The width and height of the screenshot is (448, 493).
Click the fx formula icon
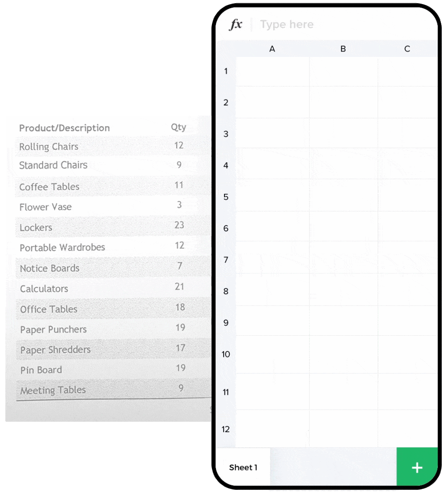[x=236, y=25]
